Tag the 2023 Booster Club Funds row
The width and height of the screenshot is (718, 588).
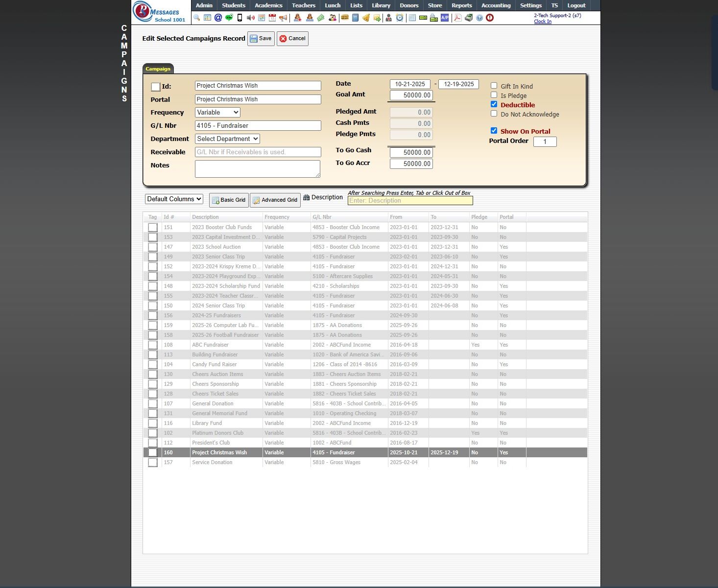pyautogui.click(x=153, y=227)
